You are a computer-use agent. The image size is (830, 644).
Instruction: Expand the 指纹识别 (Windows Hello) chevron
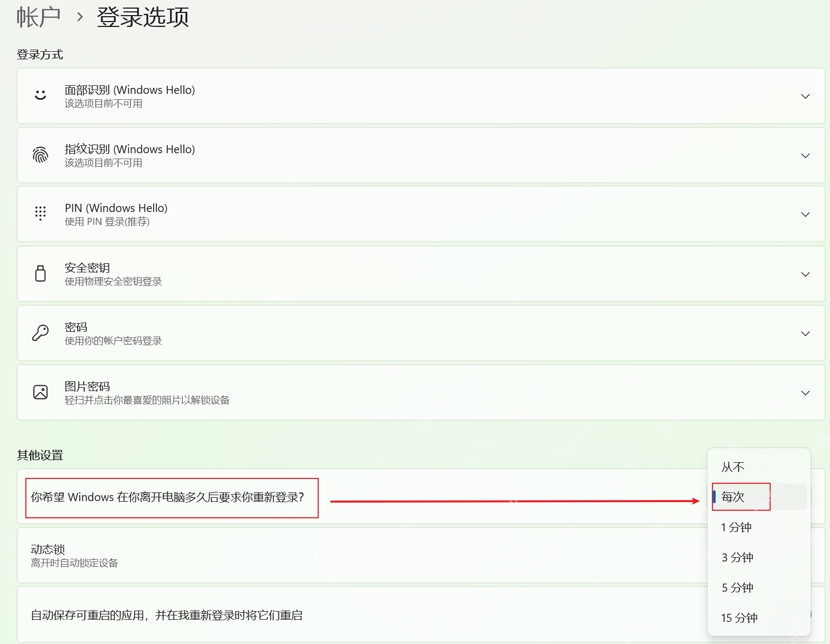(805, 155)
